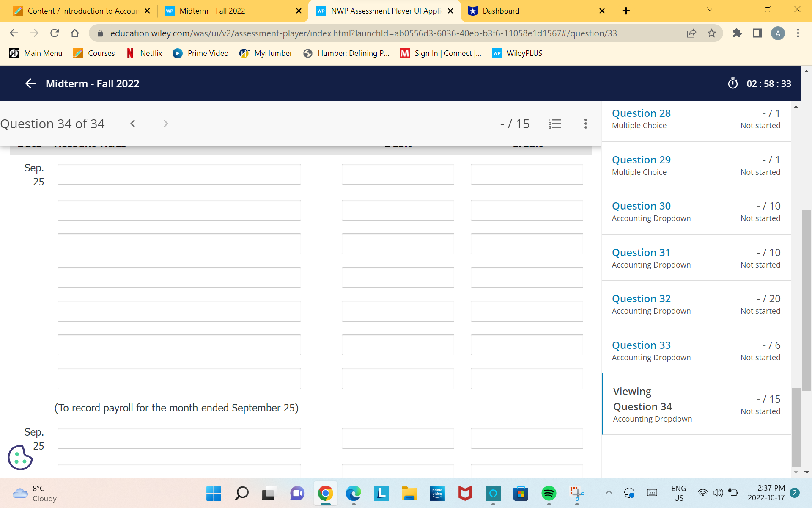Viewport: 812px width, 508px height.
Task: Select Question 30 in the sidebar
Action: (x=641, y=206)
